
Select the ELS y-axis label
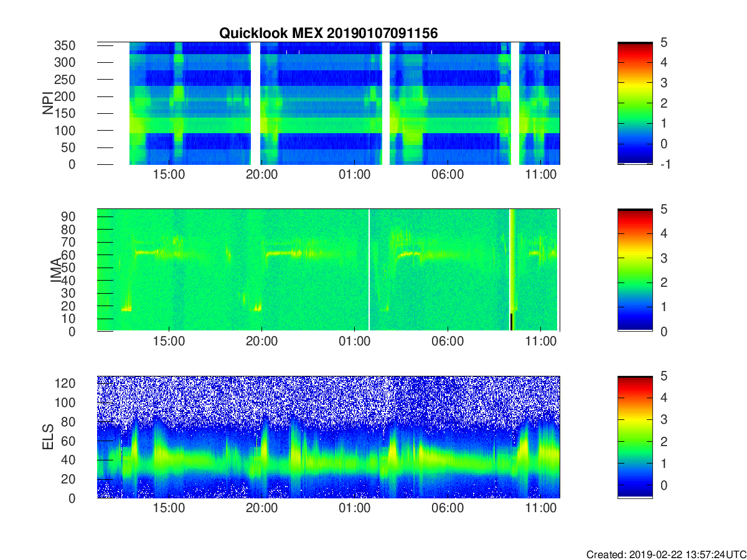tap(48, 437)
